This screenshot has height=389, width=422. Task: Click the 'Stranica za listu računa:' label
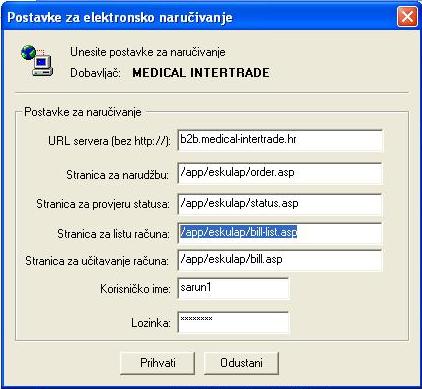pyautogui.click(x=113, y=234)
